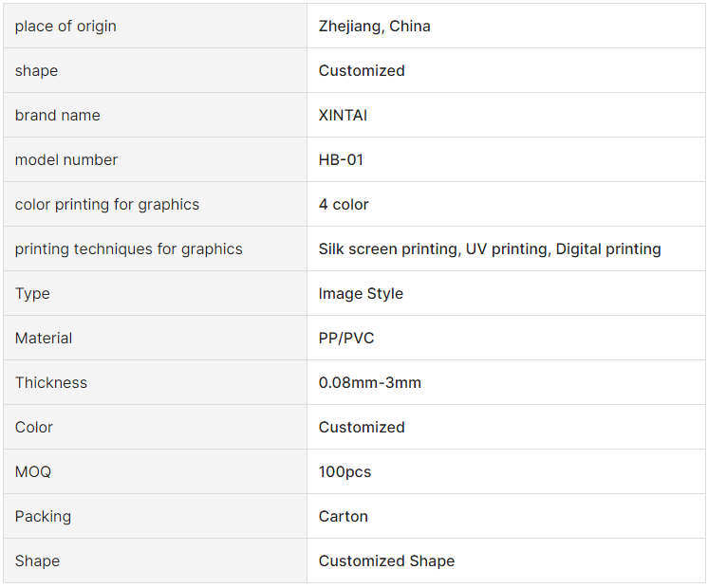Click the '4 color' value cell

tap(506, 205)
